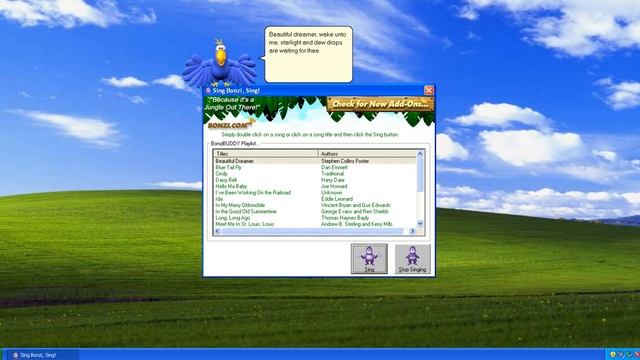Click the Stop Singing button
The image size is (640, 360).
pyautogui.click(x=412, y=259)
